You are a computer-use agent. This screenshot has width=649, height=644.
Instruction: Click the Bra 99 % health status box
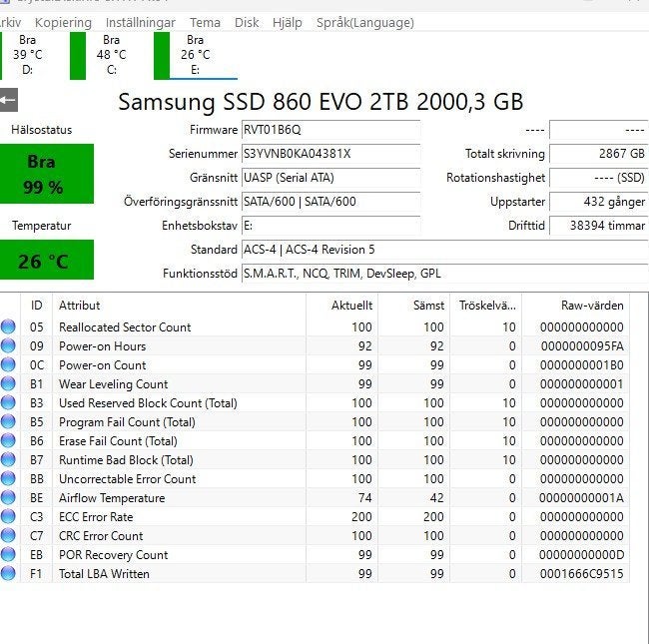point(46,174)
